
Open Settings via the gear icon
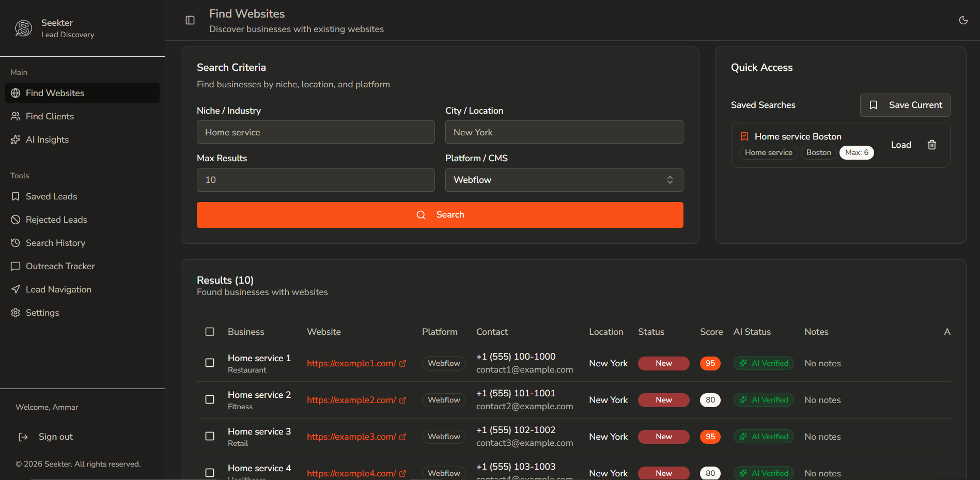pos(16,313)
